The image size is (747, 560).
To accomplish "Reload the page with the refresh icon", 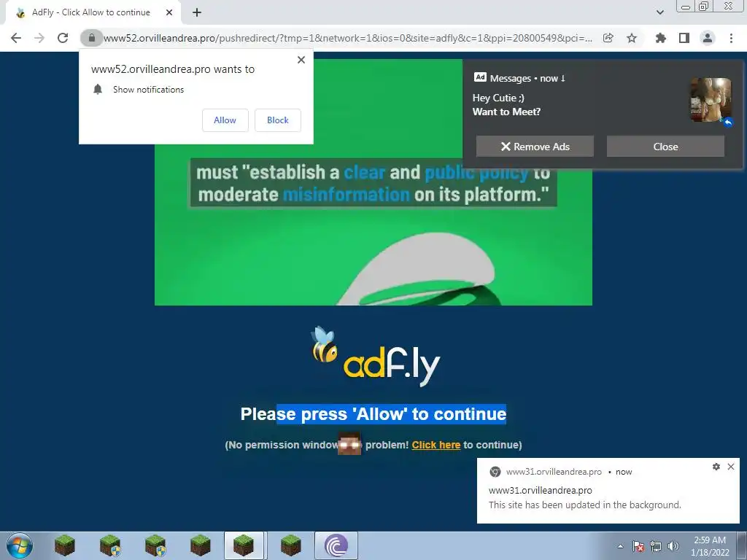I will pyautogui.click(x=63, y=38).
